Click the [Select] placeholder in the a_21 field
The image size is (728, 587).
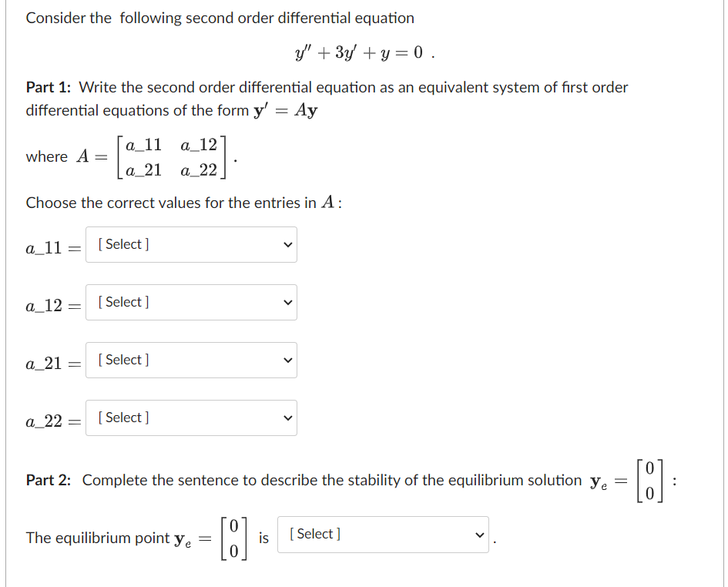point(122,360)
